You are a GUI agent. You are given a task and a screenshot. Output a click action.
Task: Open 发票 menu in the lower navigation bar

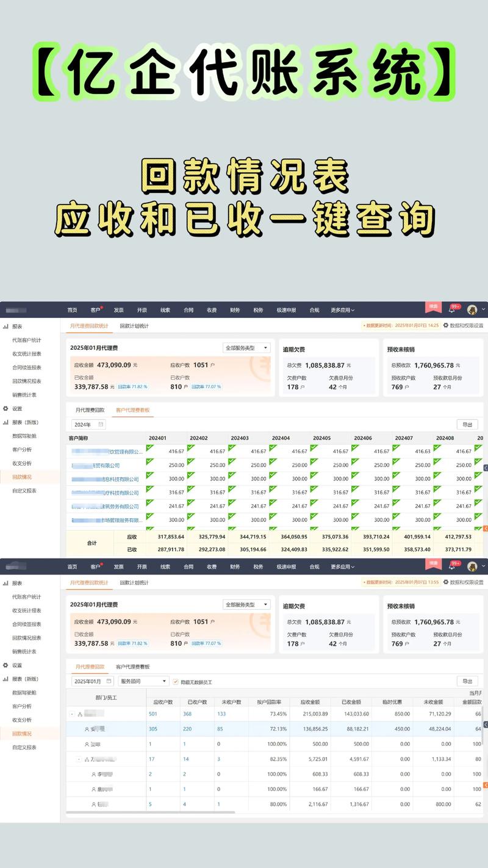118,566
